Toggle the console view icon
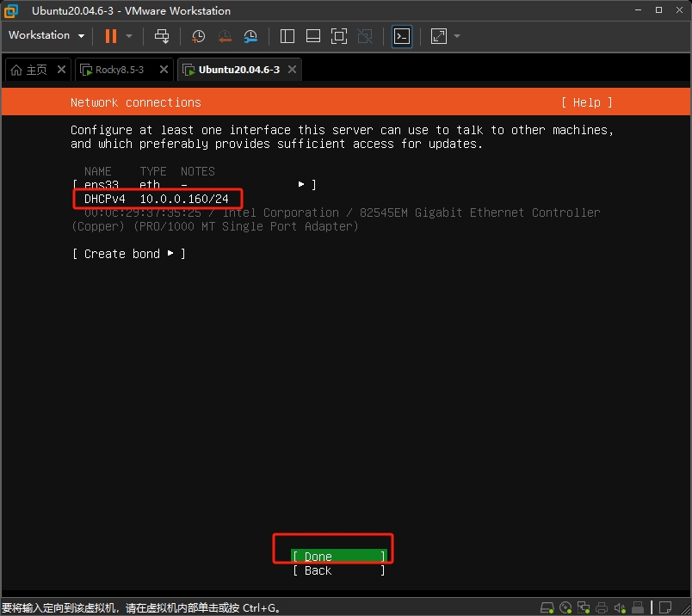 pyautogui.click(x=402, y=36)
